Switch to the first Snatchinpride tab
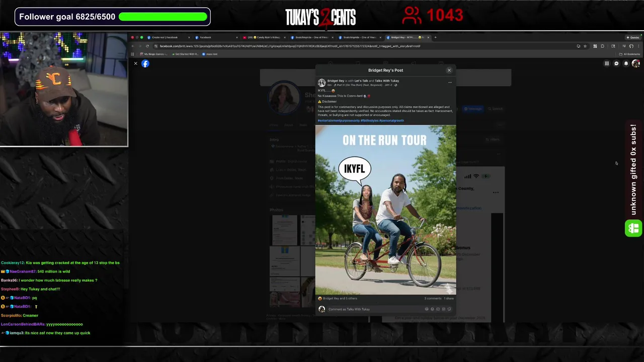 point(312,37)
